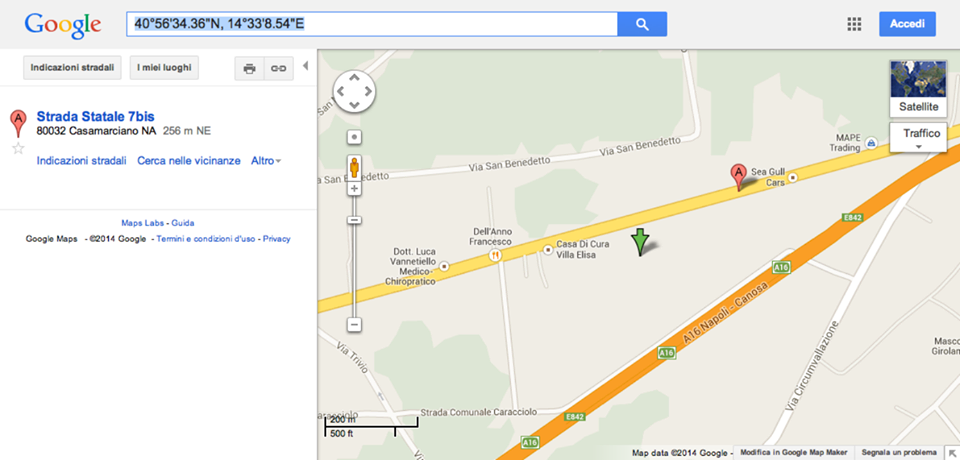Open the I miei luoghi tab
This screenshot has width=960, height=460.
[164, 67]
